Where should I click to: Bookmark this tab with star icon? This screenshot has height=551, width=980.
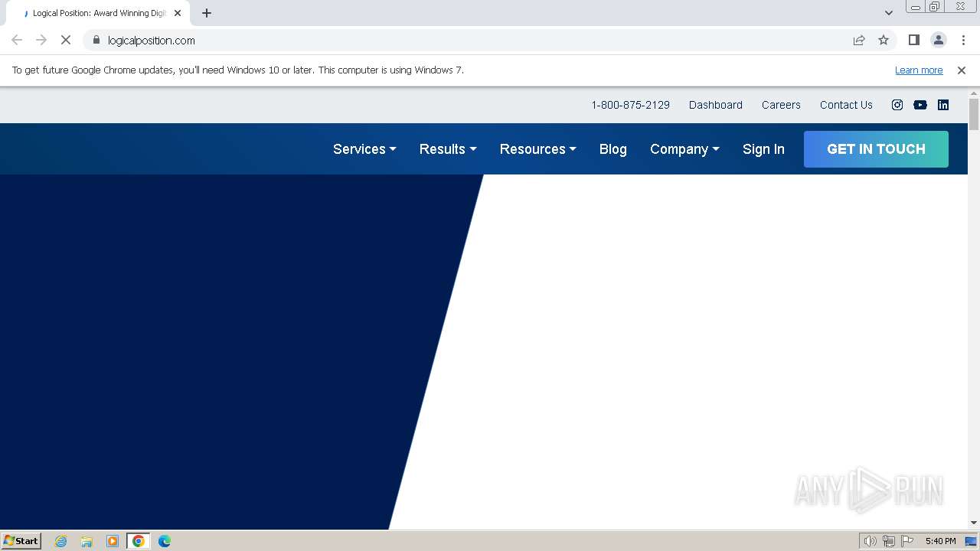point(884,40)
